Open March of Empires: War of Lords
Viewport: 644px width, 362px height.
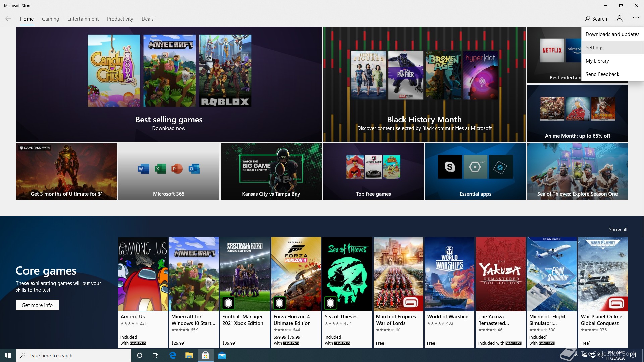point(398,292)
